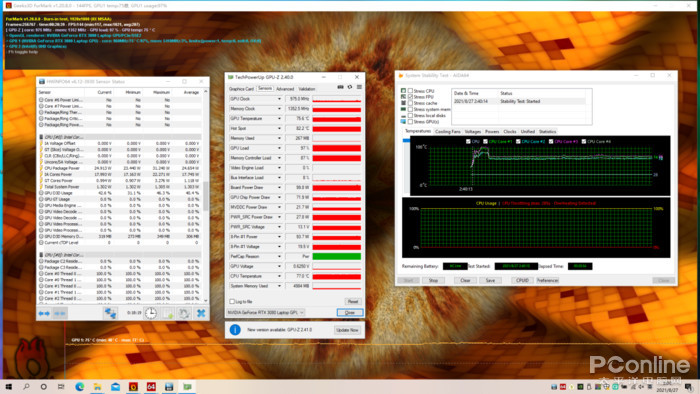
Task: Open Microsoft Edge from the taskbar
Action: 79,386
